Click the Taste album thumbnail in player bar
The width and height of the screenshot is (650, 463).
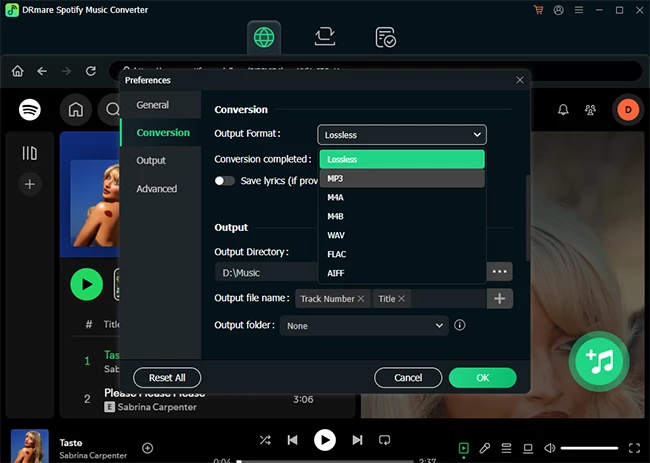point(30,446)
